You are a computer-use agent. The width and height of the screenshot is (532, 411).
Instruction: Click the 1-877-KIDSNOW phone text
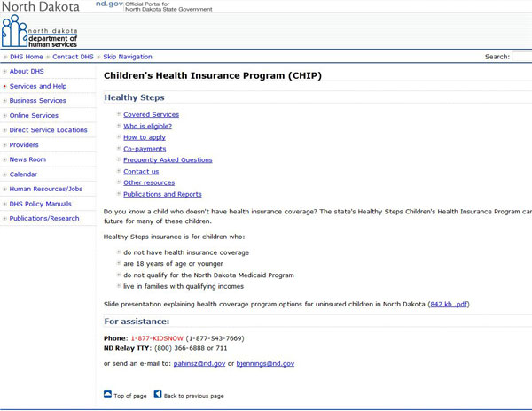tap(157, 338)
